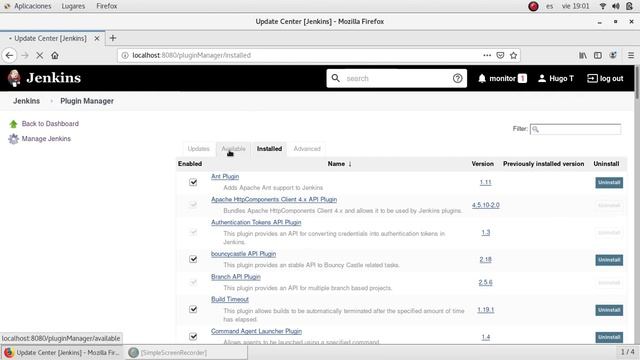Open the Lugares menu
This screenshot has height=360, width=640.
(73, 6)
